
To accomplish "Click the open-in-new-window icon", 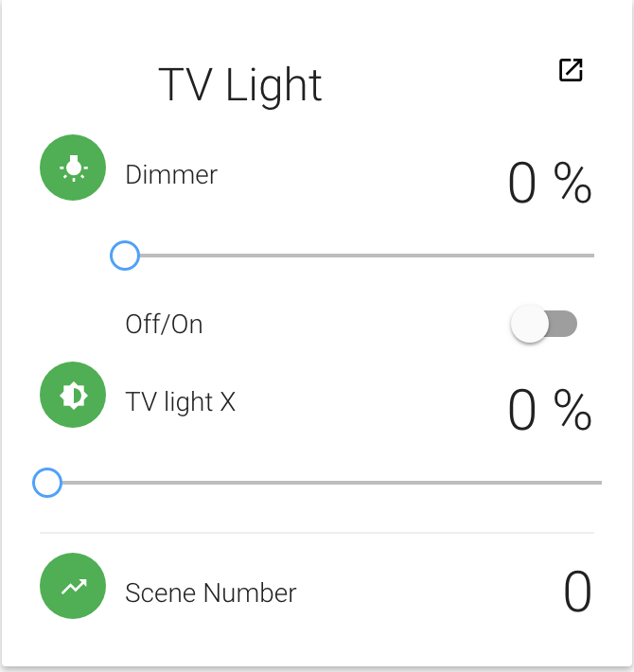I will tap(571, 70).
